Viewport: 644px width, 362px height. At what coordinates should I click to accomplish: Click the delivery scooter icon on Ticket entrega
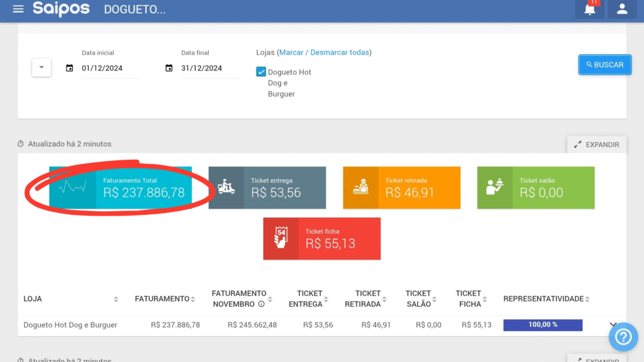[225, 188]
